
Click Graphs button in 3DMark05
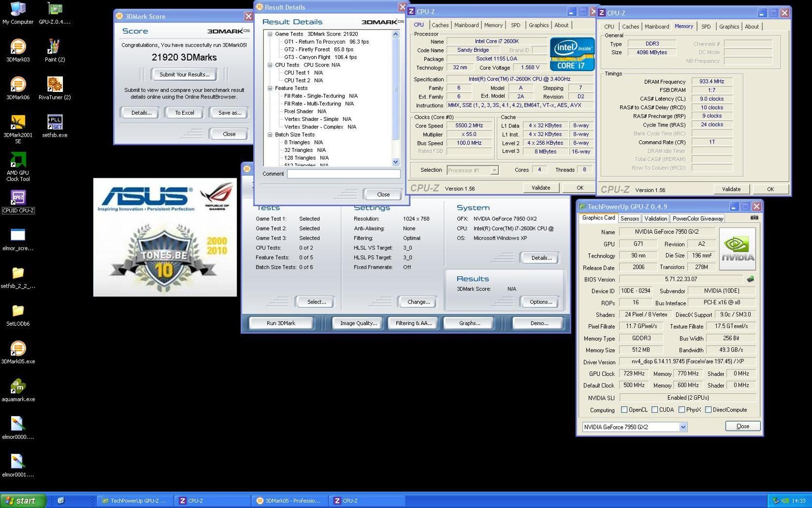point(469,323)
